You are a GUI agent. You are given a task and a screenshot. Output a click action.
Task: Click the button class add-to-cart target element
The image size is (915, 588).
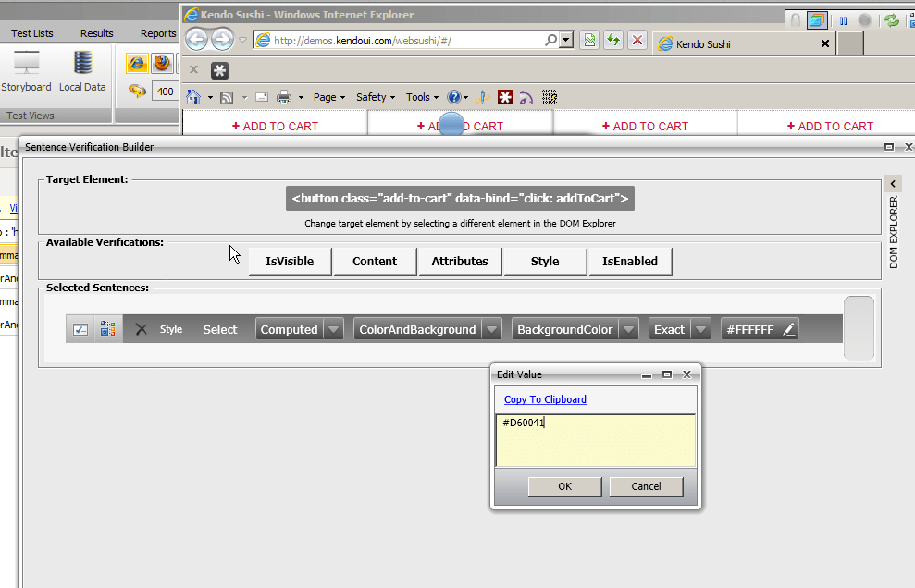pyautogui.click(x=460, y=199)
